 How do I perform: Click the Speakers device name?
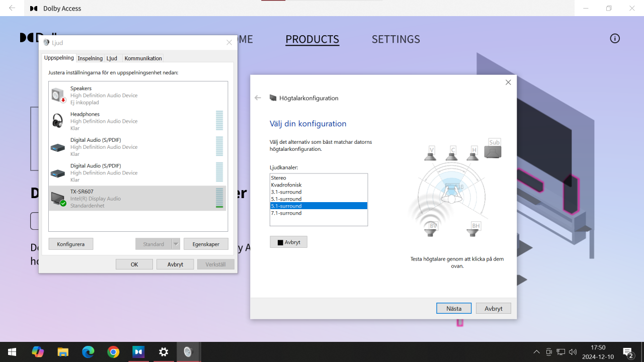coord(81,88)
